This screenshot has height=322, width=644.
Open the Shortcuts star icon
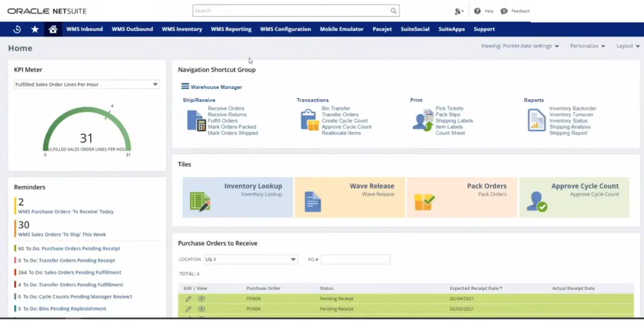pos(35,30)
